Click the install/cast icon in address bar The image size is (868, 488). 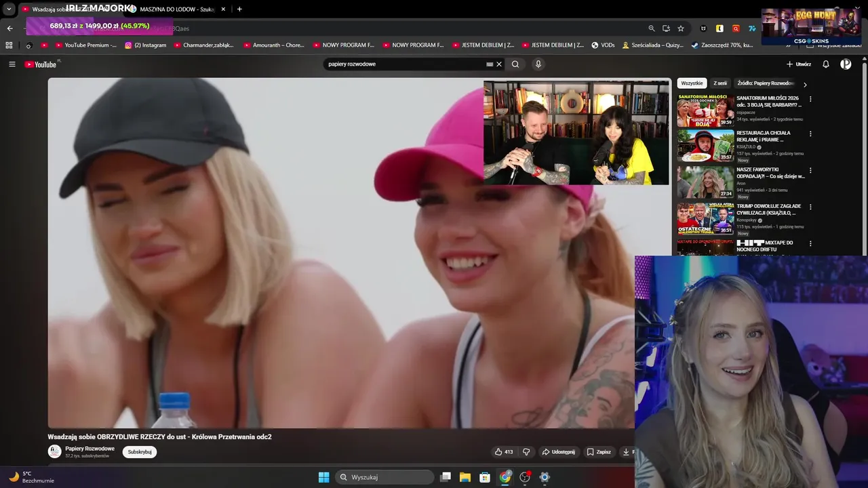click(x=666, y=28)
